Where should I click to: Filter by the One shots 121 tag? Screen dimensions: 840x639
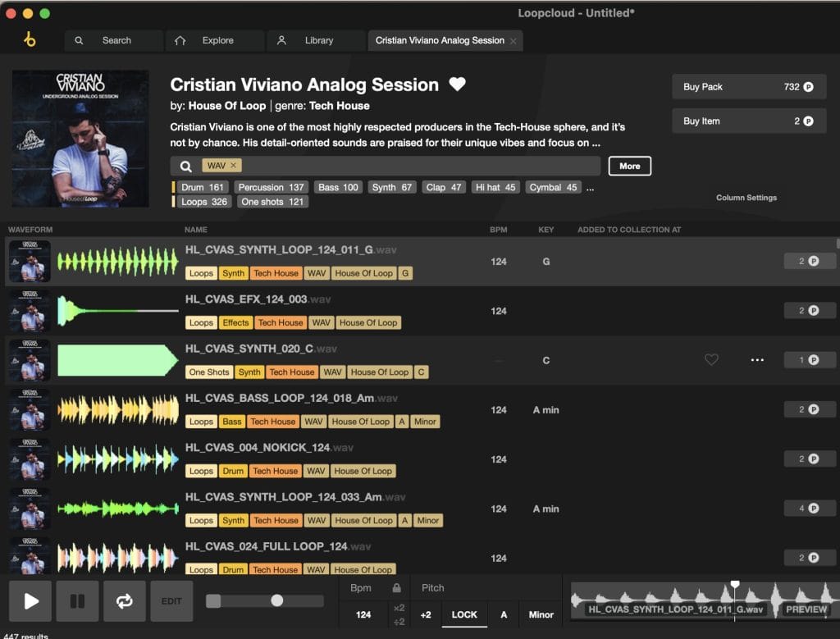(x=272, y=202)
